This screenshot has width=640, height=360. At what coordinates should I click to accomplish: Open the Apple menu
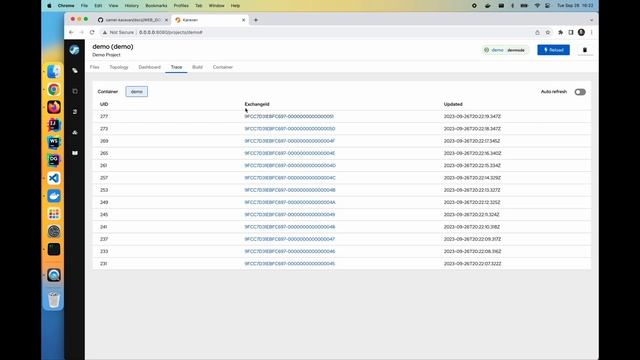[49, 6]
